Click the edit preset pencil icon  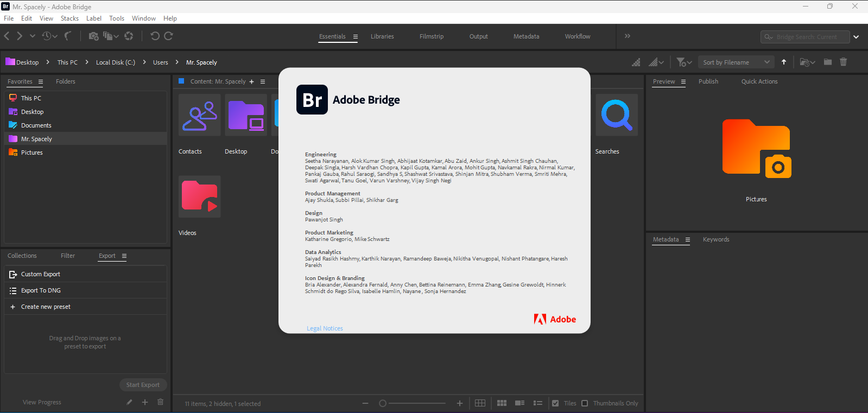pos(129,402)
